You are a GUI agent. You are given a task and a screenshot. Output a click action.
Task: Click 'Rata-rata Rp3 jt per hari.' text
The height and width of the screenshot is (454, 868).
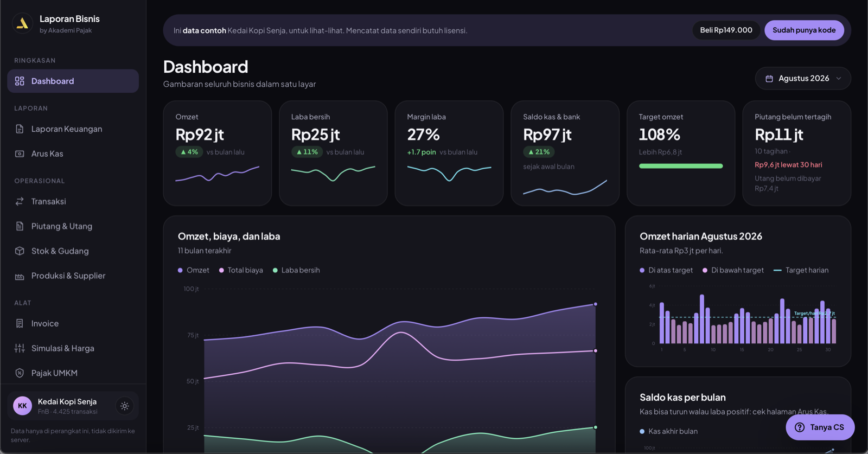[x=681, y=251]
